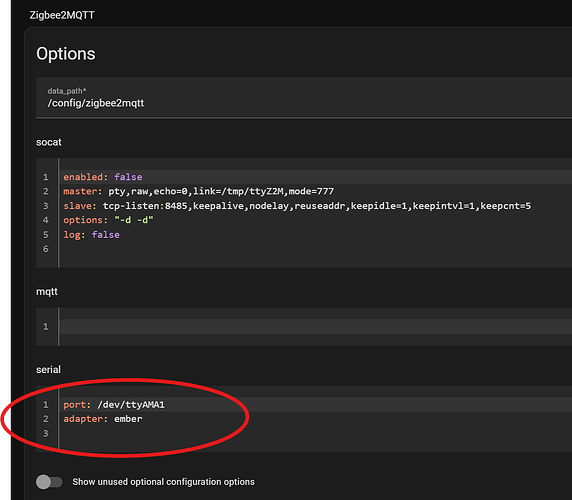
Task: Click the 'log: false' line in socat editor
Action: point(316,235)
